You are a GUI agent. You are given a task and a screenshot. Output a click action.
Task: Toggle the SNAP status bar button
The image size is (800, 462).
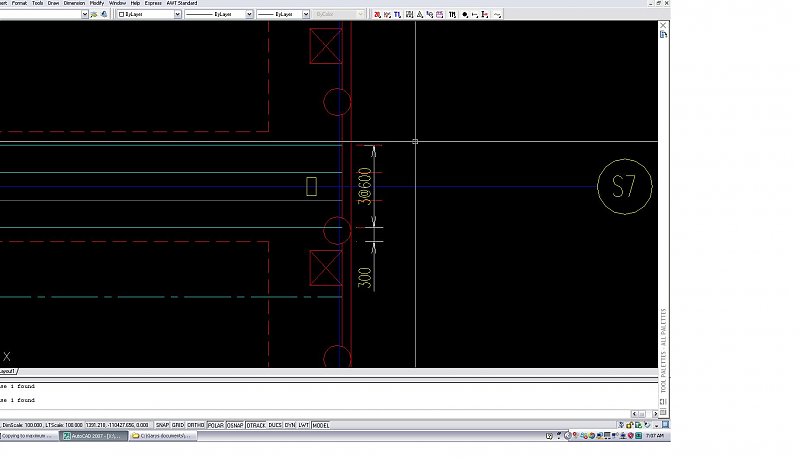(x=162, y=425)
